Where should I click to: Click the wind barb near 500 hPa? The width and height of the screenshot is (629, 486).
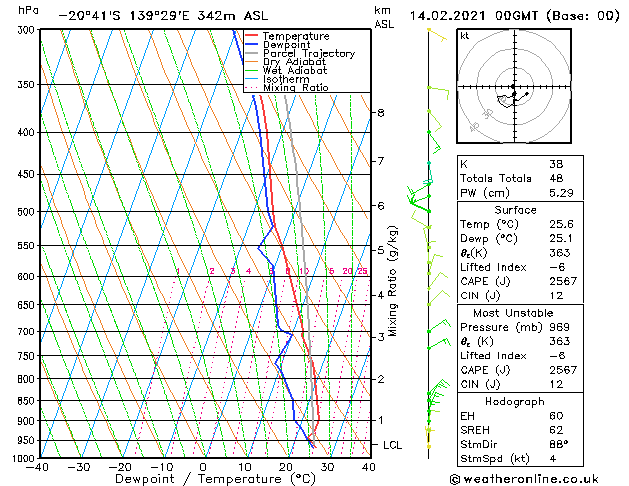(419, 205)
